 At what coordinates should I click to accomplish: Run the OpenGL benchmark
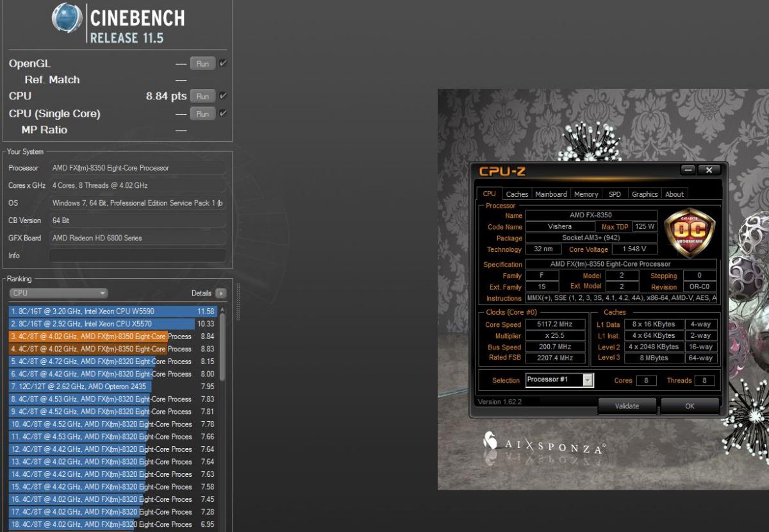point(203,64)
